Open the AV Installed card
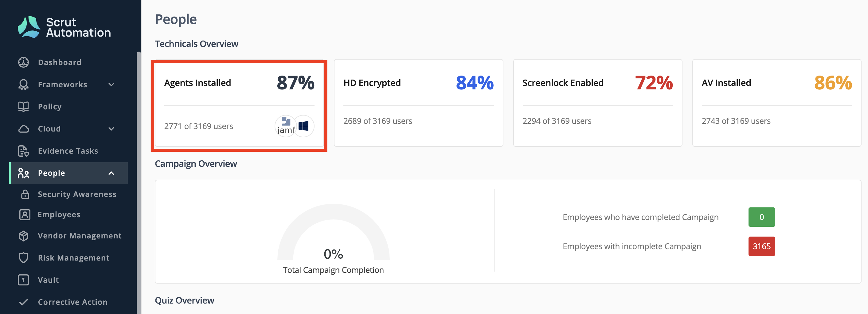 point(777,103)
